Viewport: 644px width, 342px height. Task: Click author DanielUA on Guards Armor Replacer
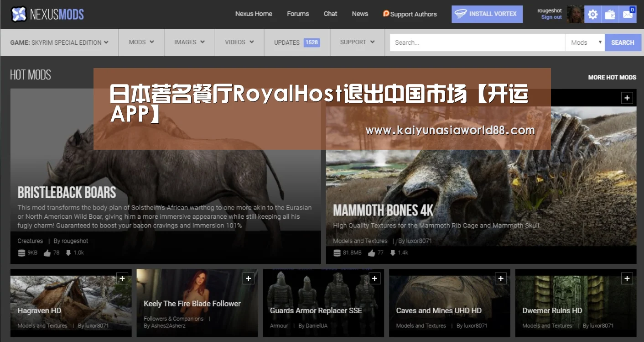pos(317,326)
